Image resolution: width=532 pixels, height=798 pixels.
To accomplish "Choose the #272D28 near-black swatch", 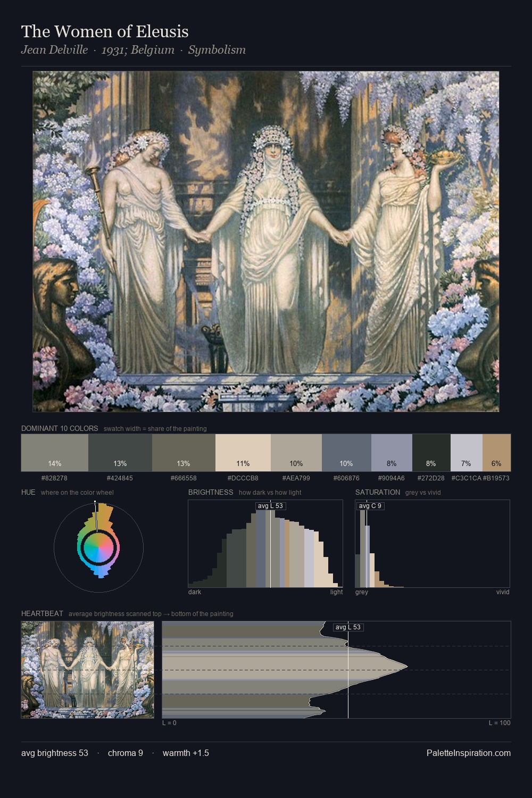I will point(431,453).
